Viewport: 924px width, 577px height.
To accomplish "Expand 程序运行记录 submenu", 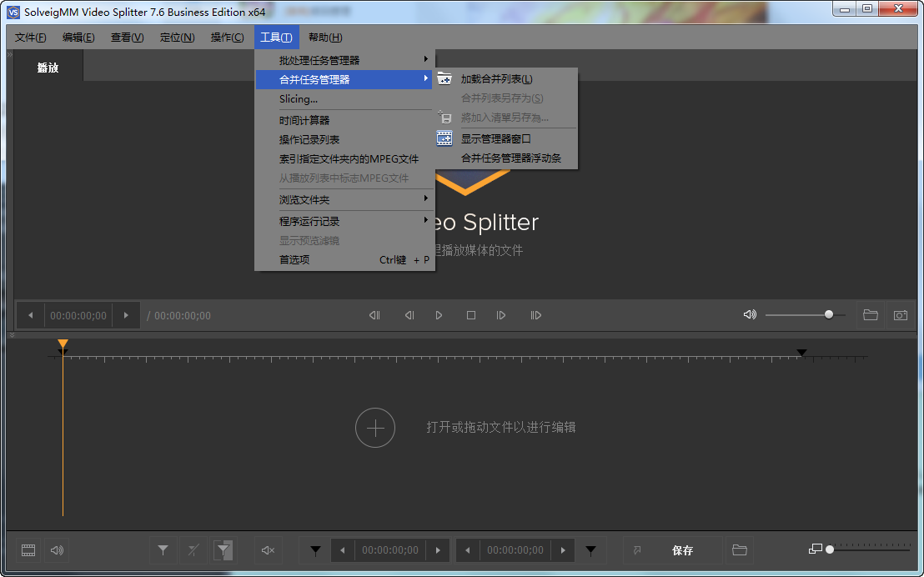I will (x=344, y=222).
